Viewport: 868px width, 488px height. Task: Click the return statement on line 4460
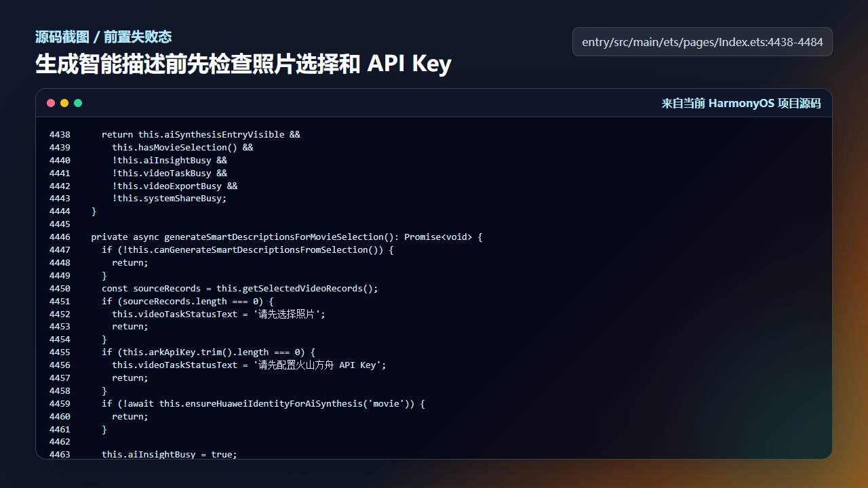(x=130, y=416)
